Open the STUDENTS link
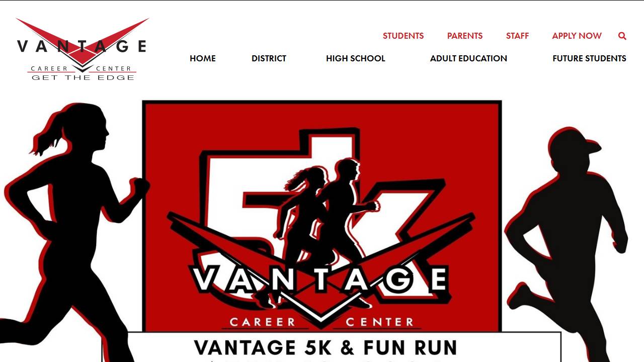The width and height of the screenshot is (644, 362). (x=403, y=36)
